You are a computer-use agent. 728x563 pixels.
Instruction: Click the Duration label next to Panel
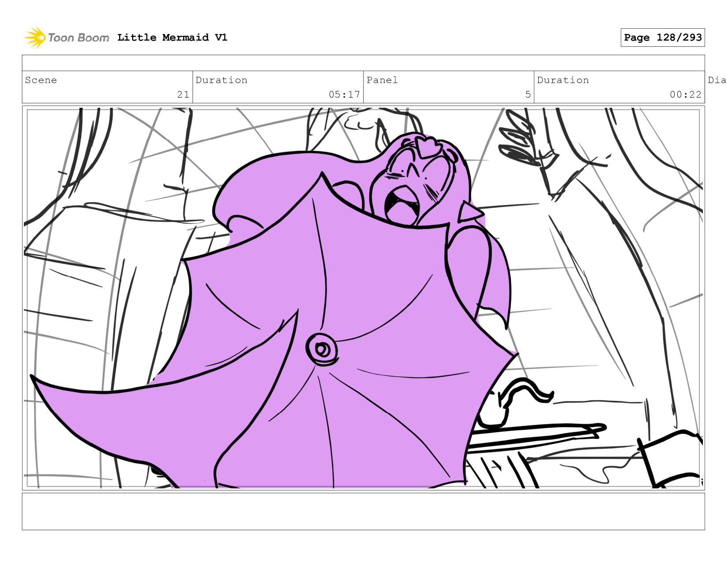(x=563, y=80)
